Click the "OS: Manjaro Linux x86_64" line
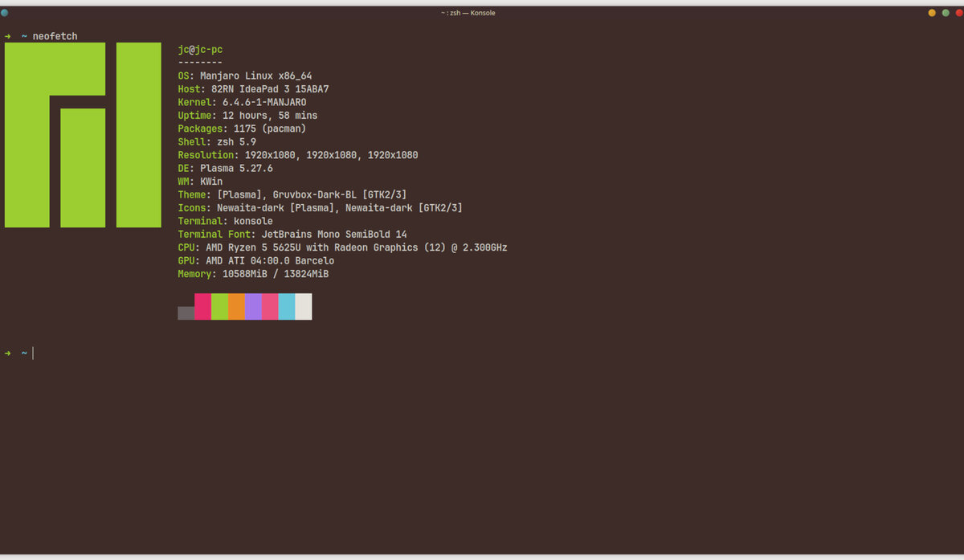This screenshot has width=964, height=560. (245, 76)
